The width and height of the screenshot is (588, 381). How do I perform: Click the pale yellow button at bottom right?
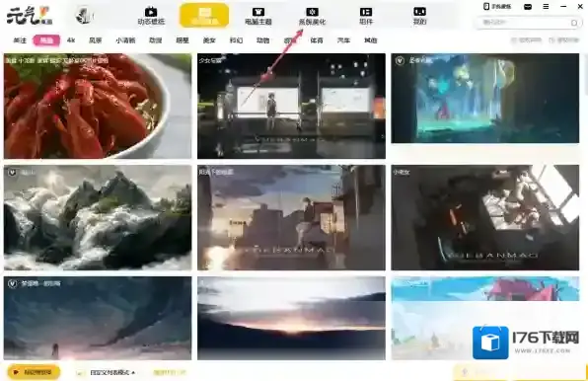[481, 372]
